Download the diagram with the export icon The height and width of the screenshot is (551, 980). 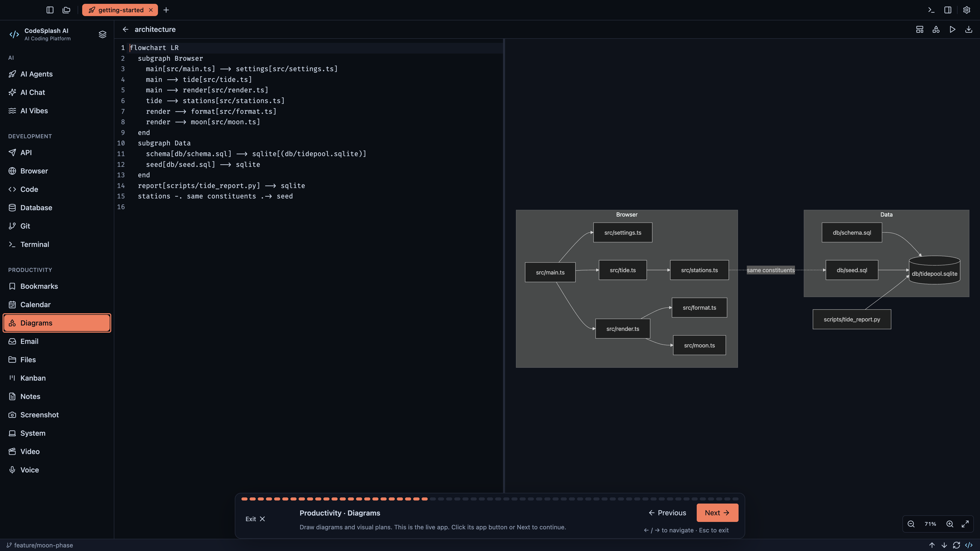click(x=969, y=29)
